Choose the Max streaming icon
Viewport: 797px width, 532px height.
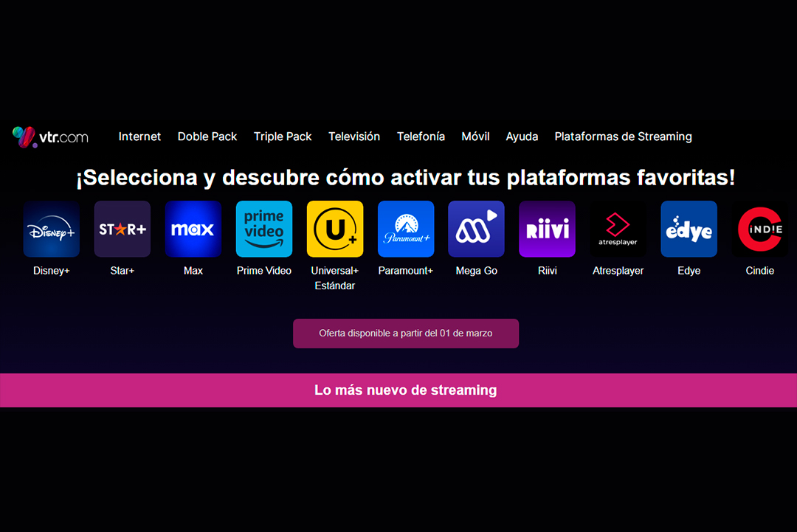point(193,229)
